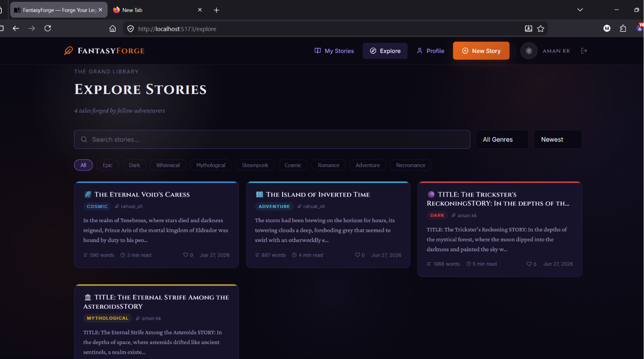This screenshot has width=644, height=359.
Task: Click the browser address bar URL
Action: tap(177, 29)
